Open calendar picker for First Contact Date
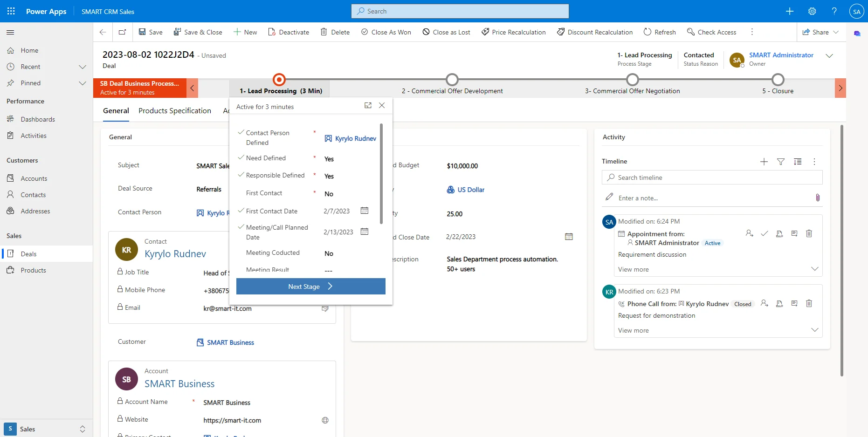Screen dimensions: 868x437 [365, 211]
